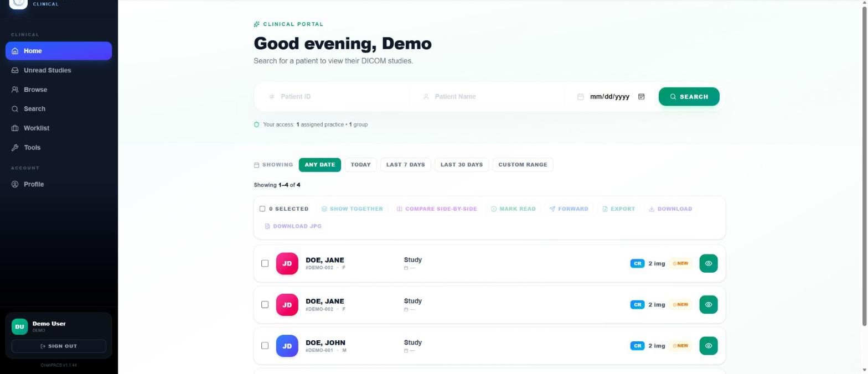Toggle the select-all checkbox beside 0 Selected

[x=262, y=209]
